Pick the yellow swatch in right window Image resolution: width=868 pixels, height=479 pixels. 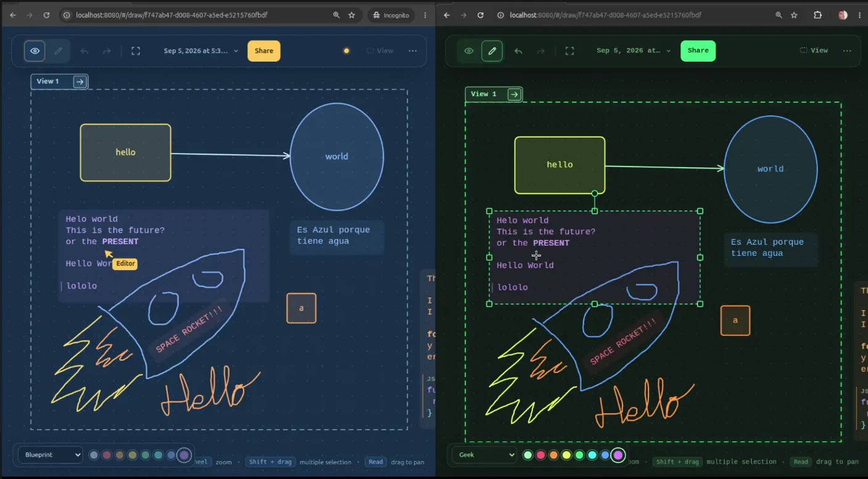pyautogui.click(x=567, y=455)
